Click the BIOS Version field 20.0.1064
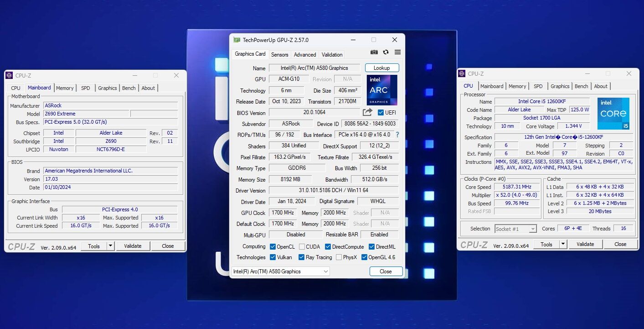The image size is (644, 329). pos(314,112)
